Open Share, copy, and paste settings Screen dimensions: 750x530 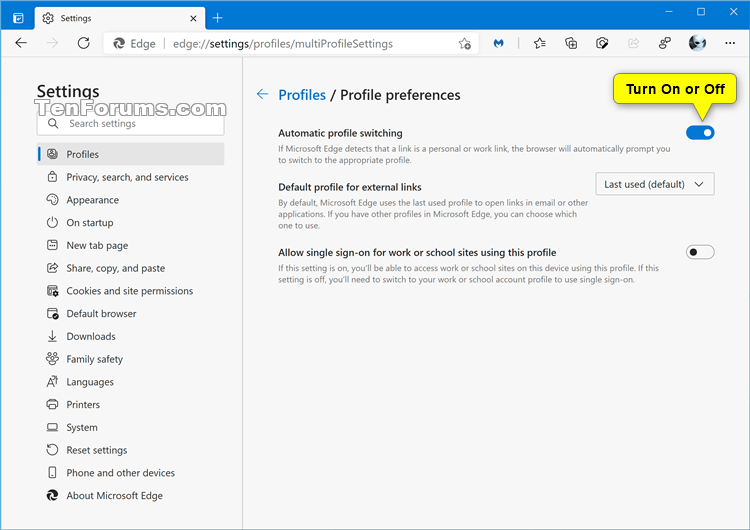131,268
